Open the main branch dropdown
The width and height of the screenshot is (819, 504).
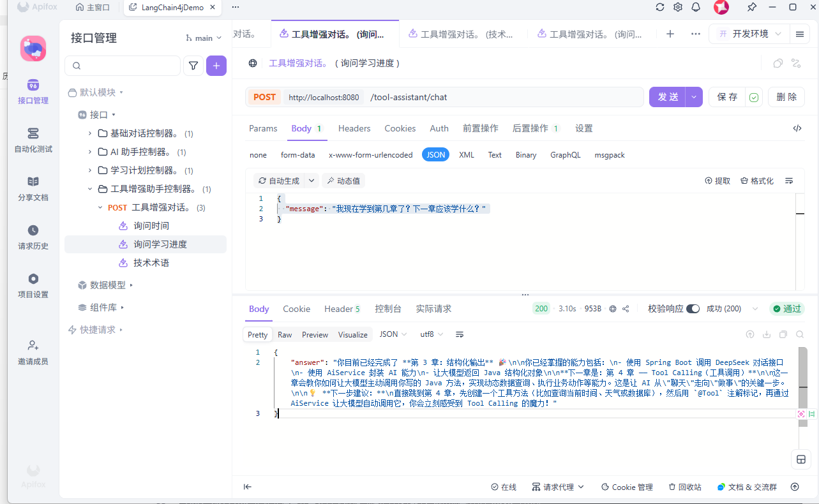coord(204,38)
